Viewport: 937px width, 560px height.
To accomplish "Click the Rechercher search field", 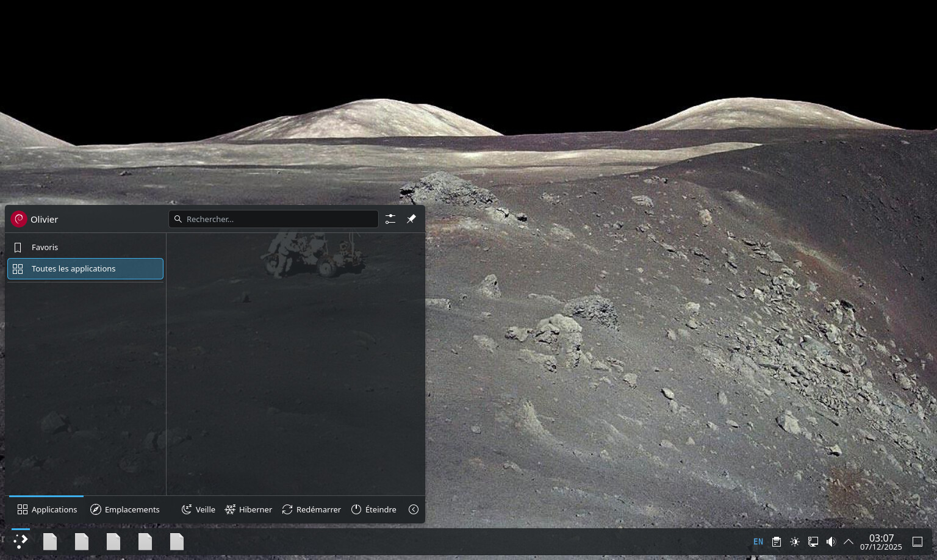I will (273, 219).
